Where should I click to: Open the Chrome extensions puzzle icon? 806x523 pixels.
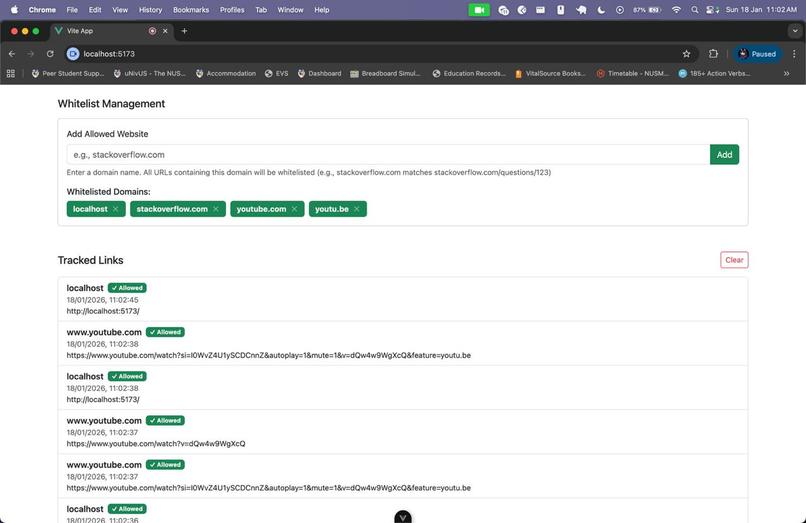(713, 53)
